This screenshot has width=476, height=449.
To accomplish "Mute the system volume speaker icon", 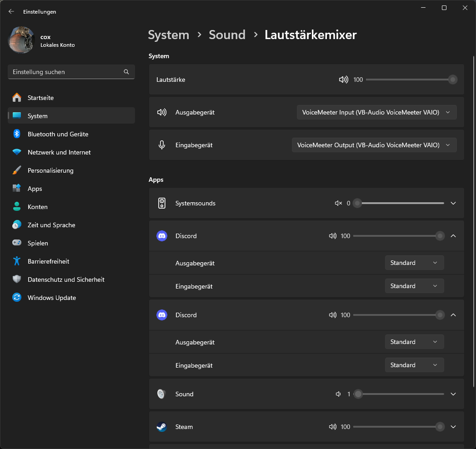I will click(x=344, y=80).
